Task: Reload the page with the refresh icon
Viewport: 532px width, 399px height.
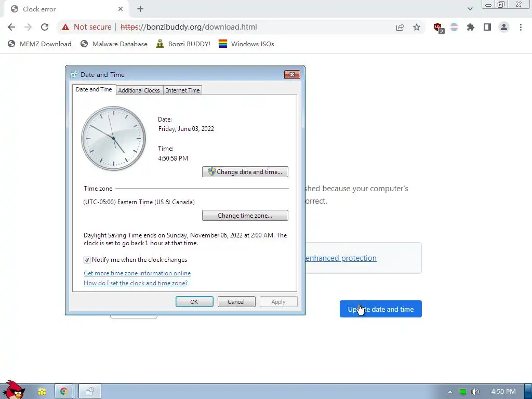Action: point(45,27)
